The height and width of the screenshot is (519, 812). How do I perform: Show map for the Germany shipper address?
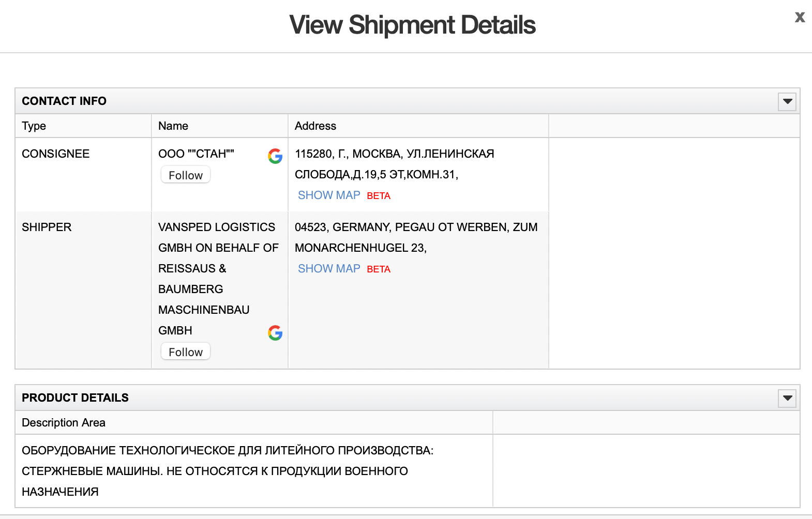coord(329,269)
